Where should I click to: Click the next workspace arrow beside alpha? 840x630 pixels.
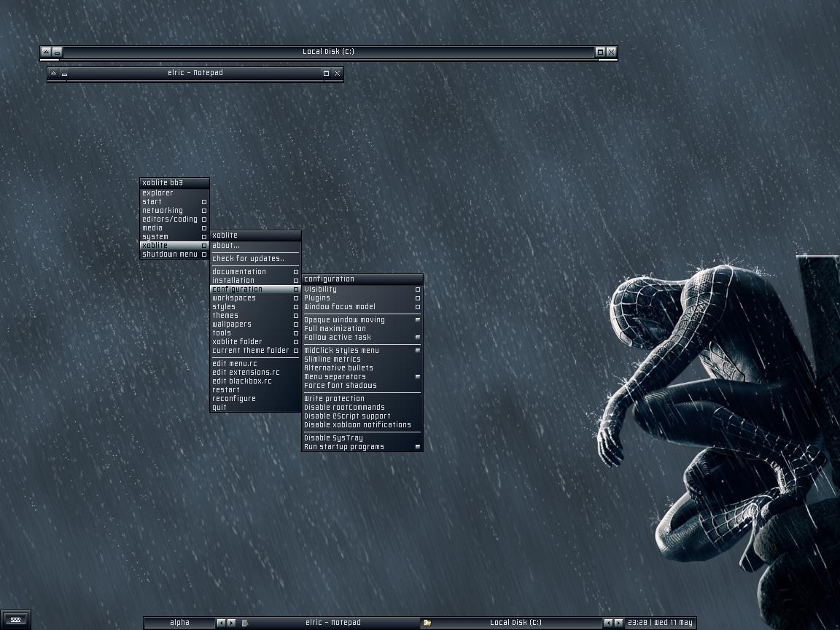click(231, 623)
